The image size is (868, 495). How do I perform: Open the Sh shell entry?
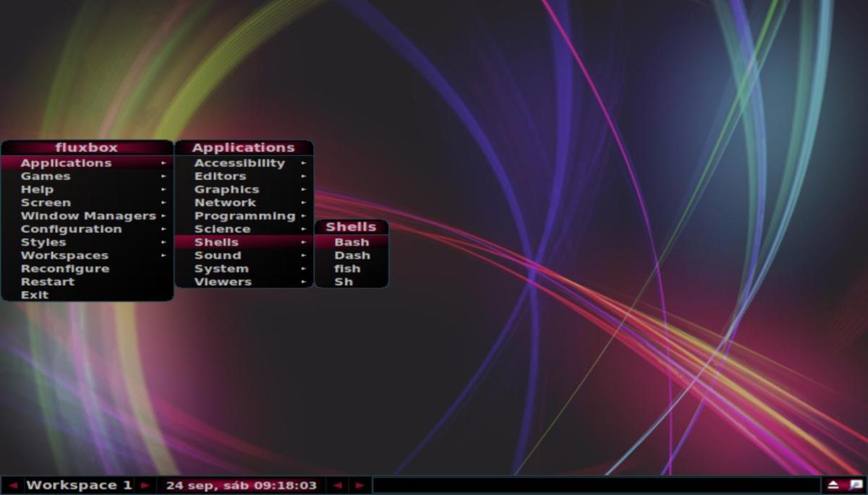tap(344, 282)
